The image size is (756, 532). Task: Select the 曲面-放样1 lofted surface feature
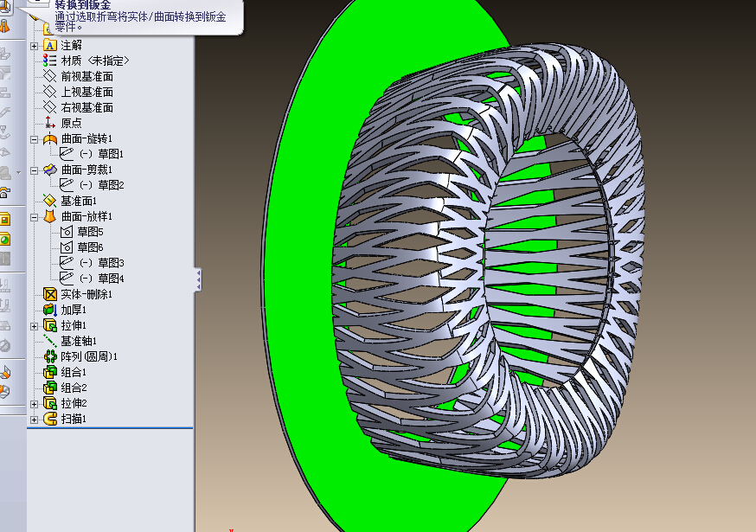(78, 216)
